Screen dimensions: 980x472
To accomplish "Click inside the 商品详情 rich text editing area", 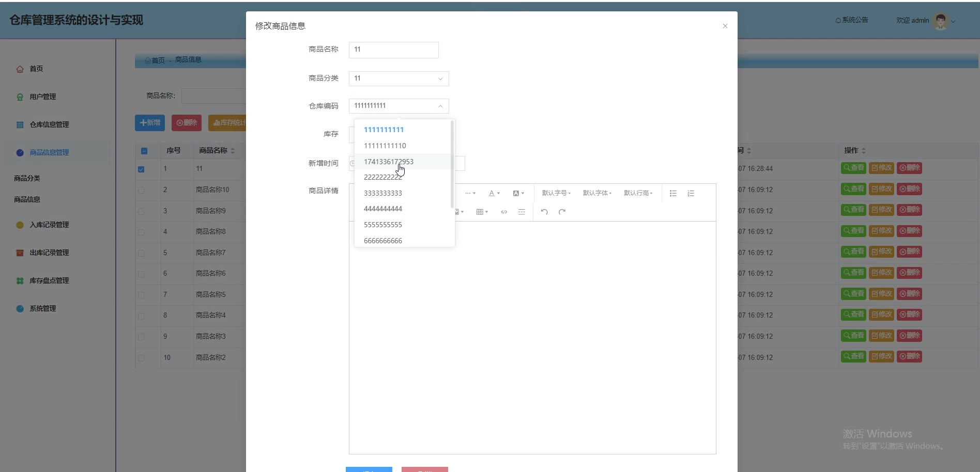I will pyautogui.click(x=532, y=338).
